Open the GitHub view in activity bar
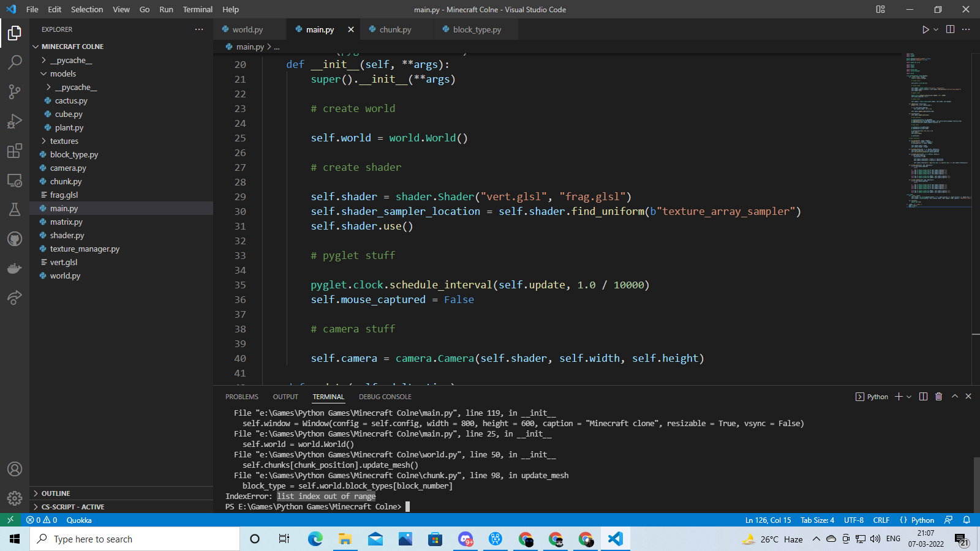This screenshot has height=551, width=980. tap(15, 239)
